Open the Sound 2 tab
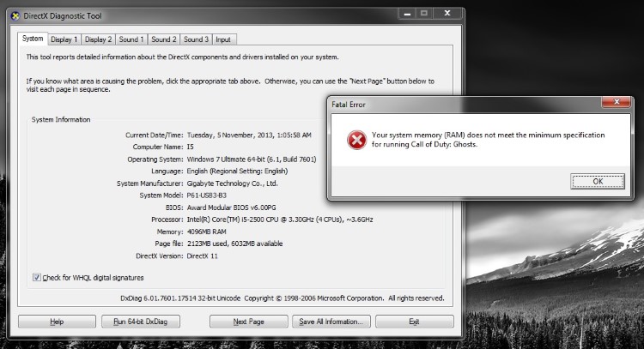The height and width of the screenshot is (349, 644). (164, 39)
